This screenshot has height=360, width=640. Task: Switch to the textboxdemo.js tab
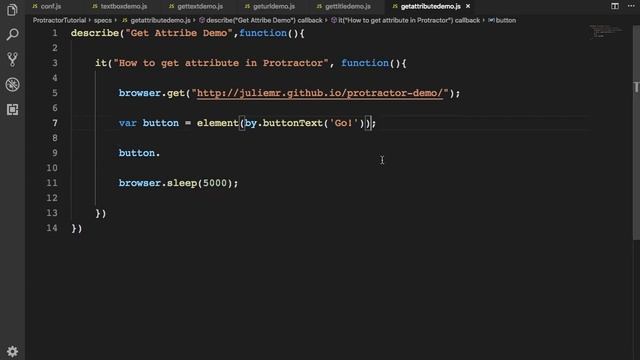(x=120, y=6)
